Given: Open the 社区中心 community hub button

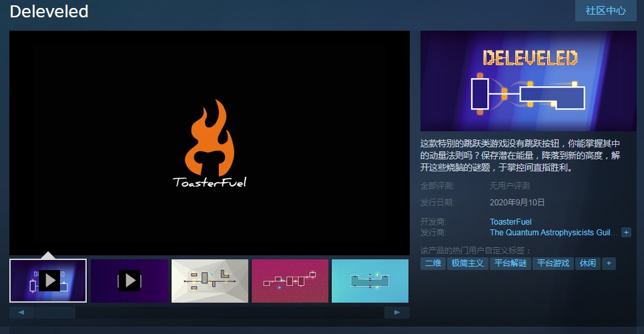Looking at the screenshot, I should tap(606, 10).
